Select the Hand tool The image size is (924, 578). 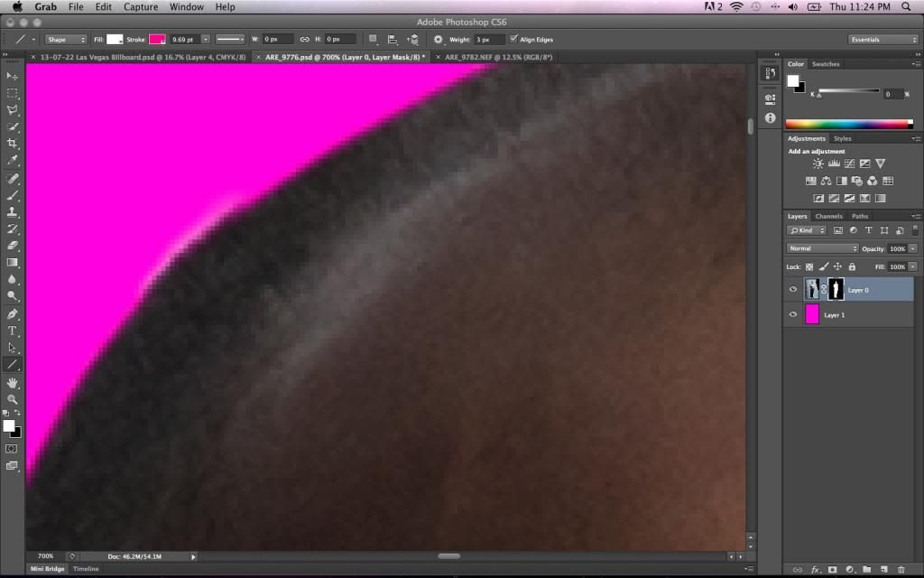click(12, 382)
